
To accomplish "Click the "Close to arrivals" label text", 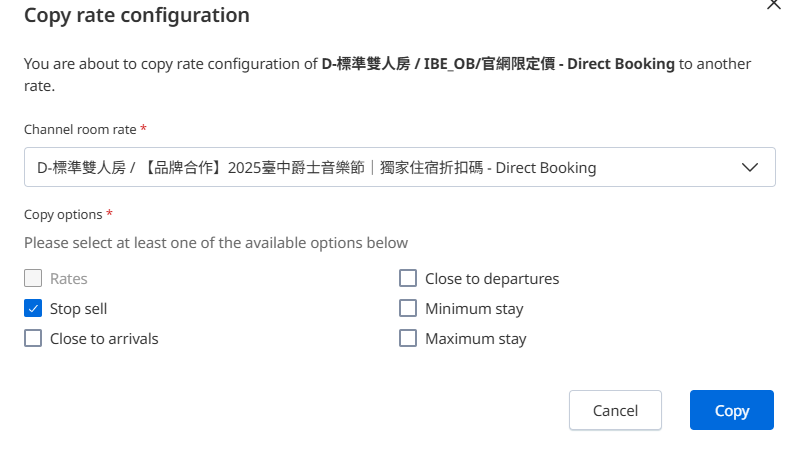I will click(104, 339).
